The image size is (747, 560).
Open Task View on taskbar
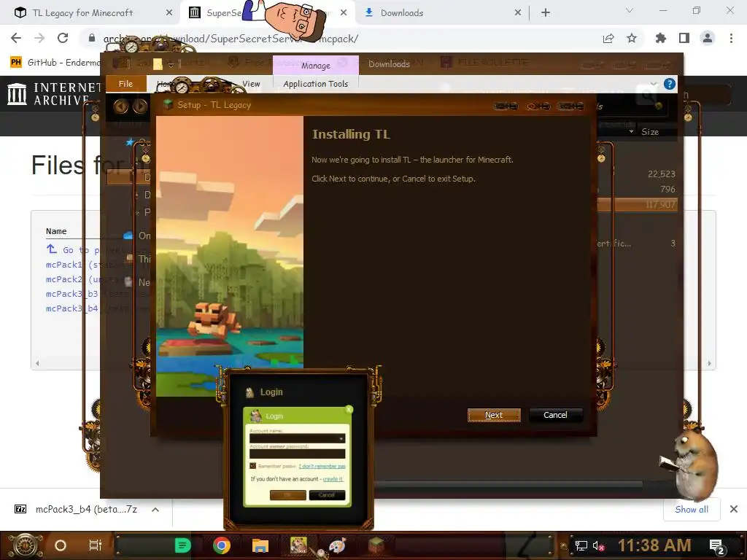pos(96,545)
